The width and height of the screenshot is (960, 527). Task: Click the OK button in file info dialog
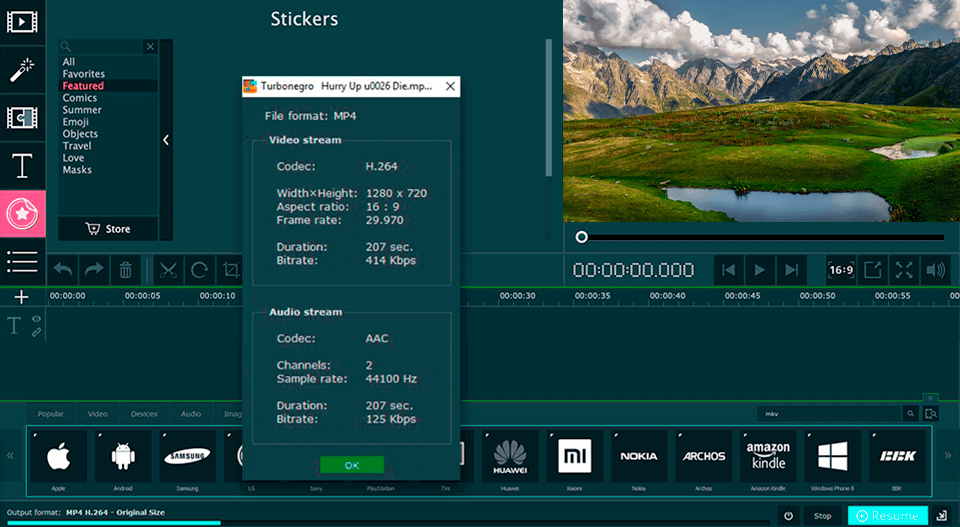352,465
